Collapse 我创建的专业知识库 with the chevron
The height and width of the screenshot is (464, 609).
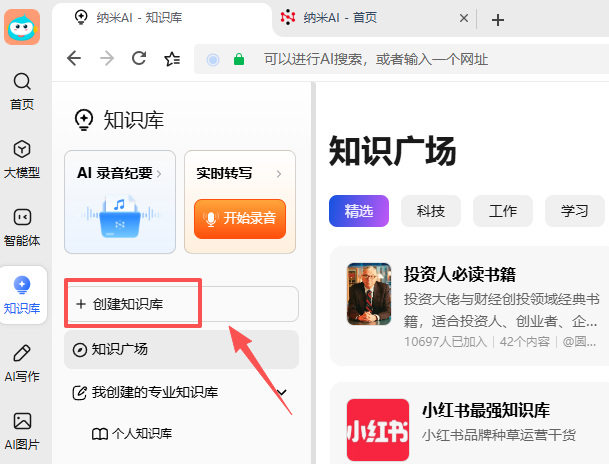click(x=281, y=392)
